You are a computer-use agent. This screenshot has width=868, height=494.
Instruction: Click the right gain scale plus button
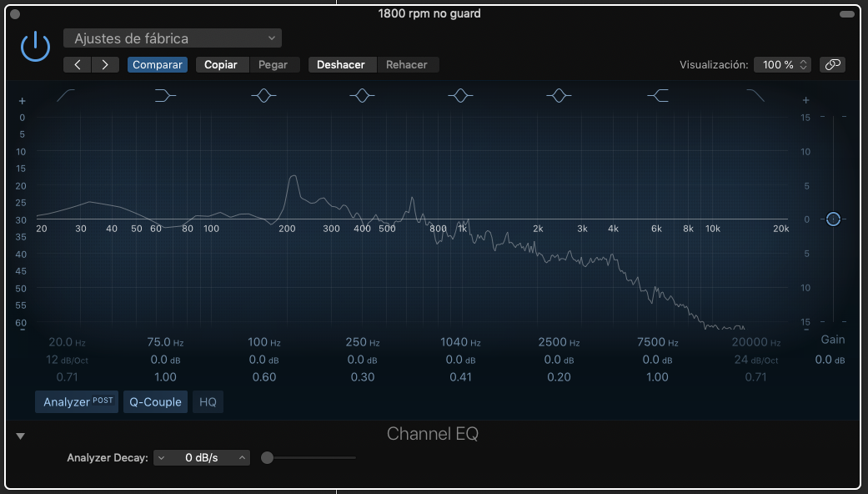[806, 100]
